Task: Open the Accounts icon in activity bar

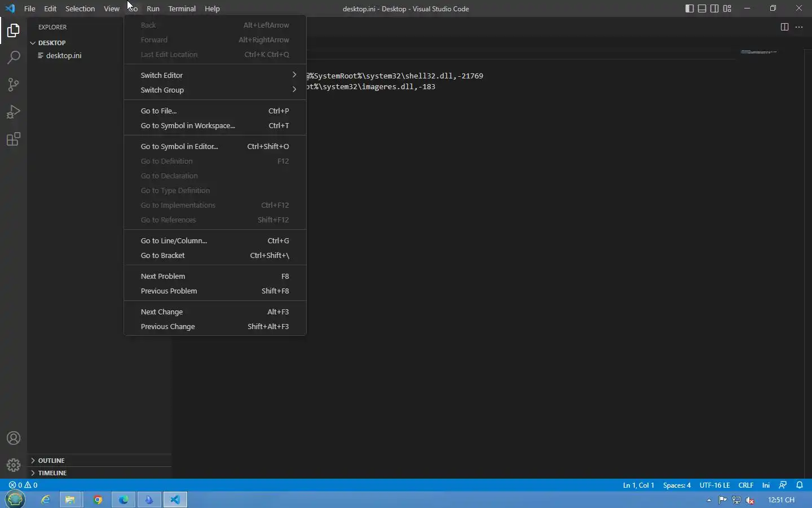Action: coord(14,439)
